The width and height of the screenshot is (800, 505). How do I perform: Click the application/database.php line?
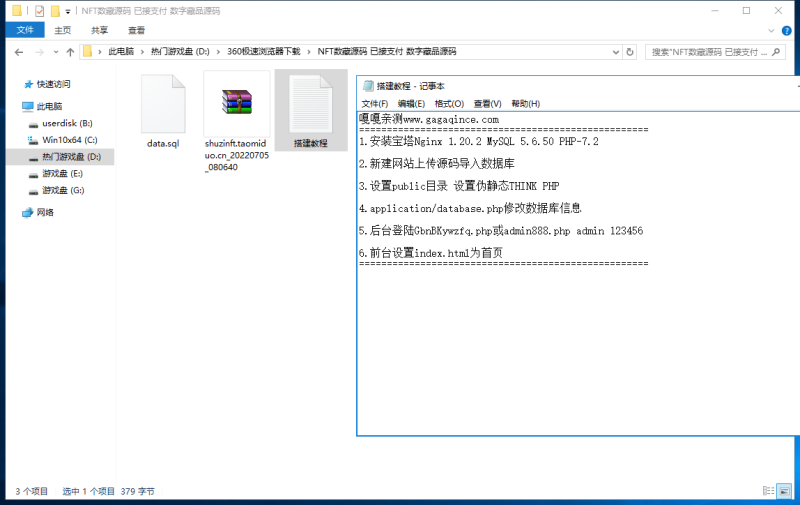[470, 208]
